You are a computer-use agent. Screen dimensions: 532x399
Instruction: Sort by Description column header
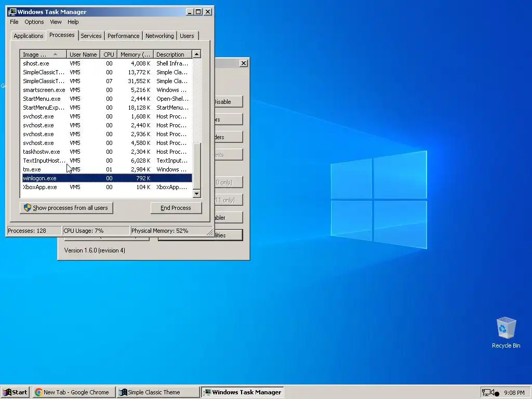(172, 54)
